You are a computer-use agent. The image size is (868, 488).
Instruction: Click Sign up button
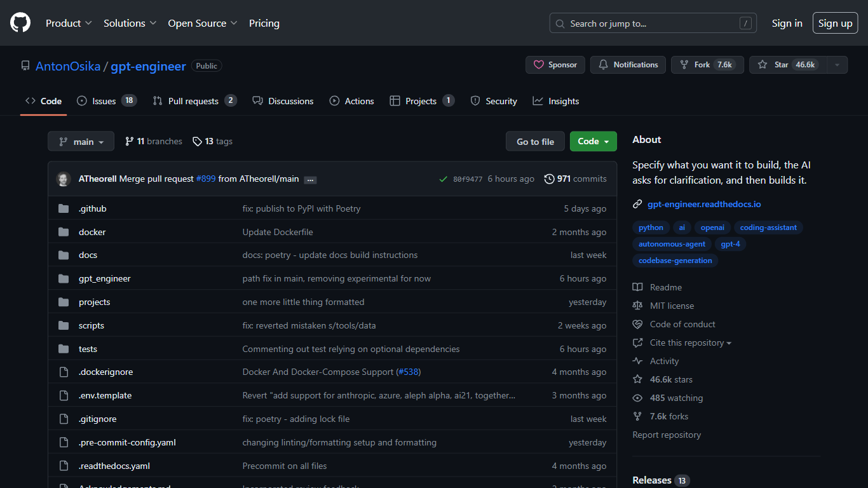(x=835, y=23)
